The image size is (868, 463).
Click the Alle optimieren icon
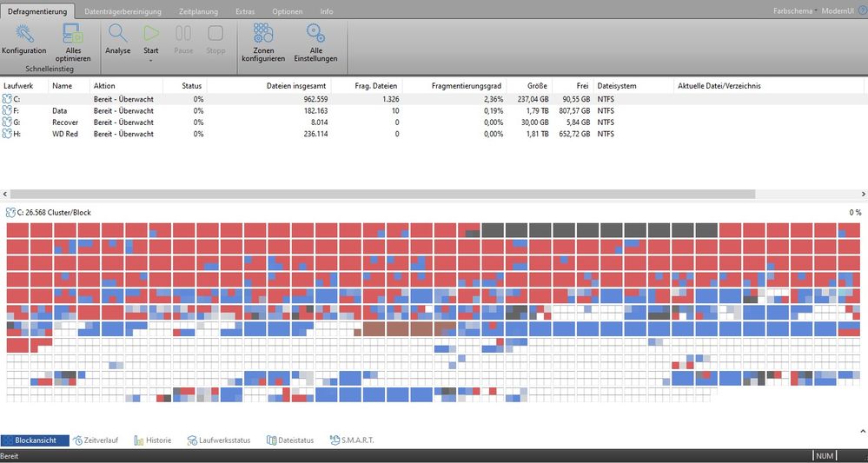pyautogui.click(x=73, y=33)
